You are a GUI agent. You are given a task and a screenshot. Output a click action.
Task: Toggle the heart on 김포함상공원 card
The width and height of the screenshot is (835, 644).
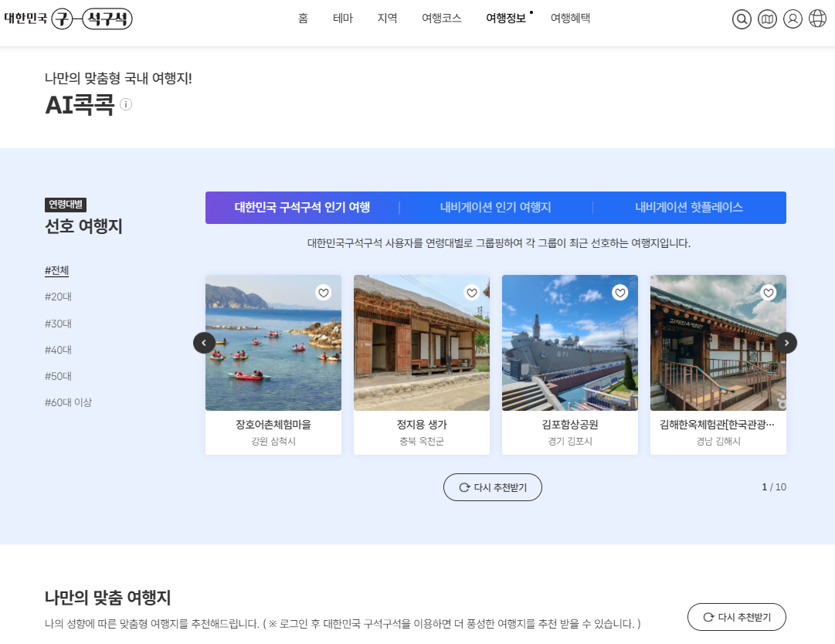pos(619,293)
